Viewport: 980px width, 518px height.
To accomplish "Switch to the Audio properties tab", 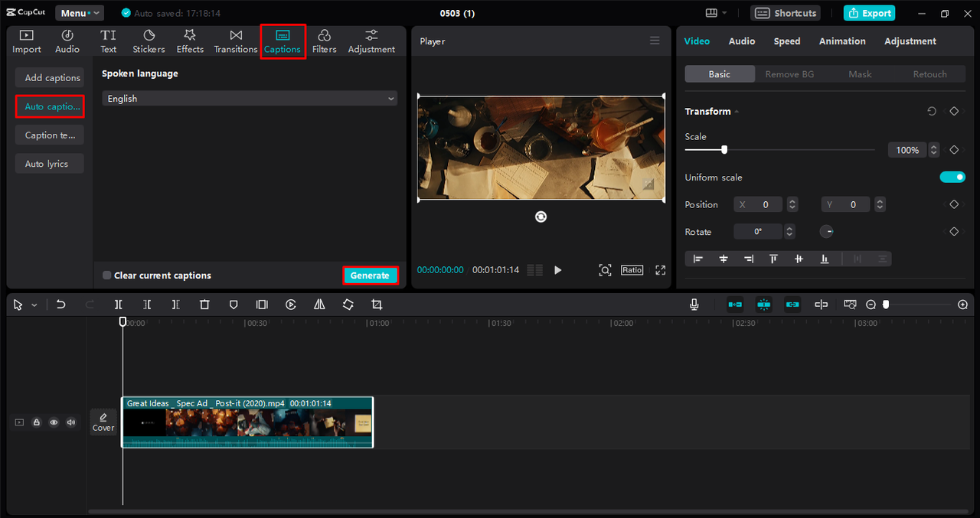I will point(742,41).
